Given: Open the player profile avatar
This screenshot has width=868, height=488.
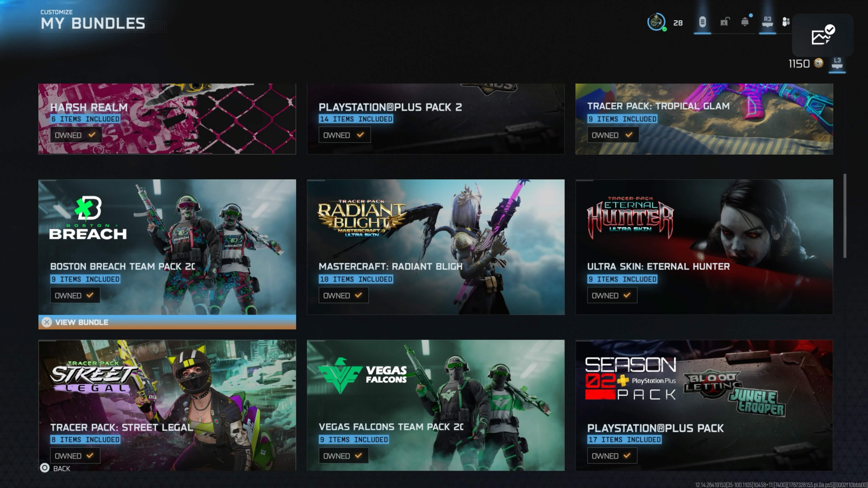Looking at the screenshot, I should pos(656,22).
